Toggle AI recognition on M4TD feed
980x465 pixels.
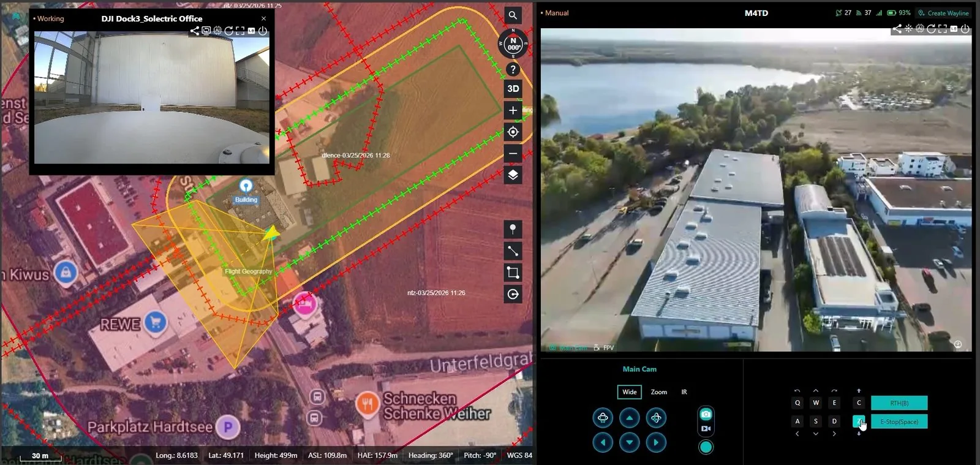[x=920, y=29]
